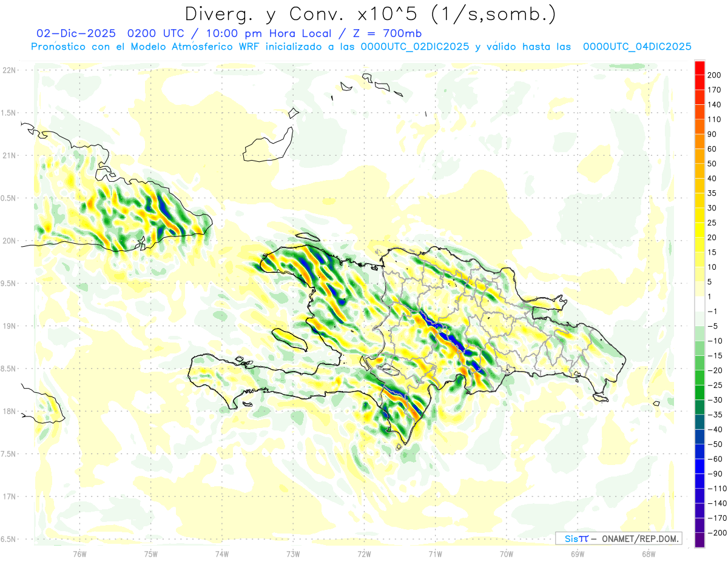
Task: Click the '110' value on the color scale
Action: click(x=714, y=119)
